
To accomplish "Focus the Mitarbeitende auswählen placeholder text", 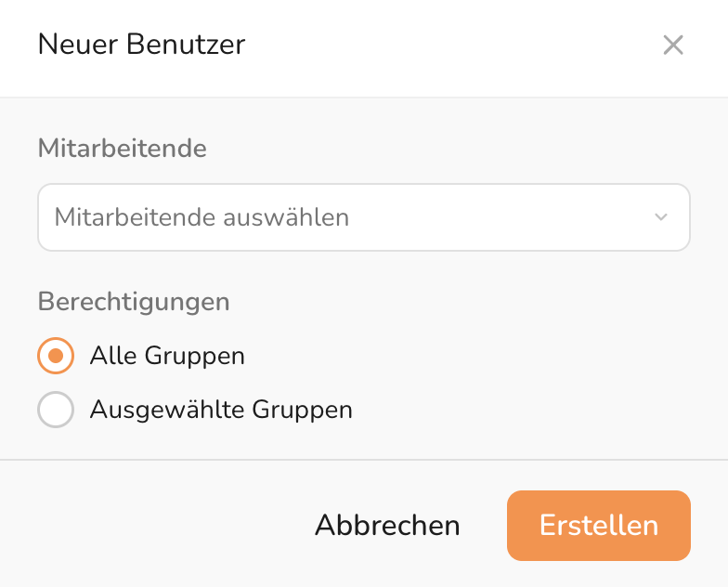I will coord(201,217).
